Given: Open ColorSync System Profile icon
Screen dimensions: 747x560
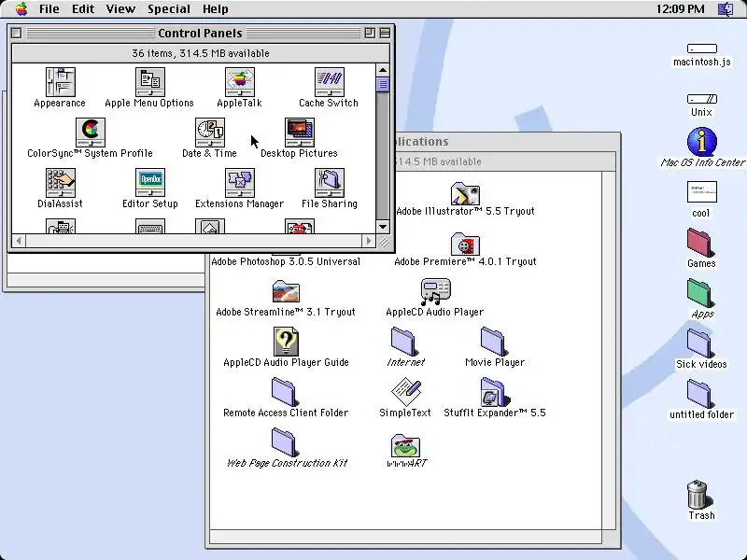Looking at the screenshot, I should point(90,133).
